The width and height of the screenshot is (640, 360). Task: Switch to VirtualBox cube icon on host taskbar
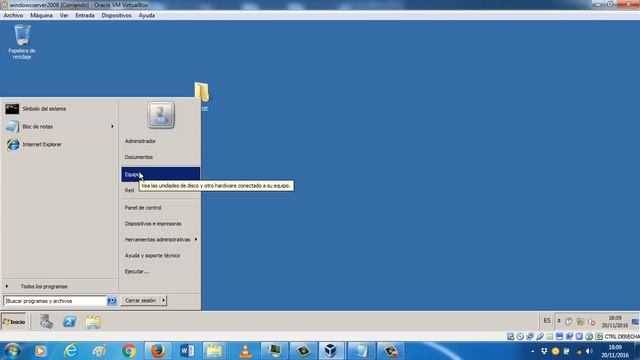[x=331, y=351]
